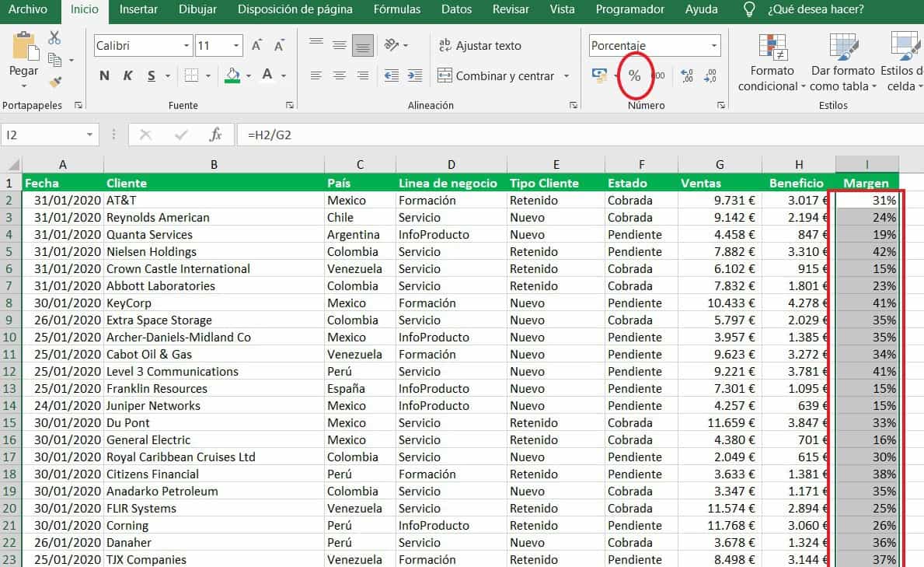Align text to top
Viewport: 924px width, 567px height.
coord(316,43)
